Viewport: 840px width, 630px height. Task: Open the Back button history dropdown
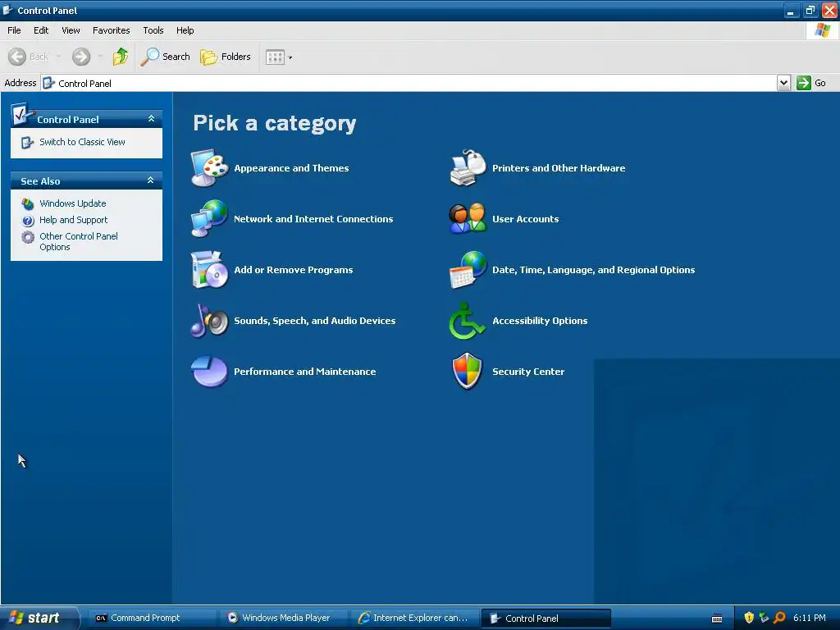point(58,57)
